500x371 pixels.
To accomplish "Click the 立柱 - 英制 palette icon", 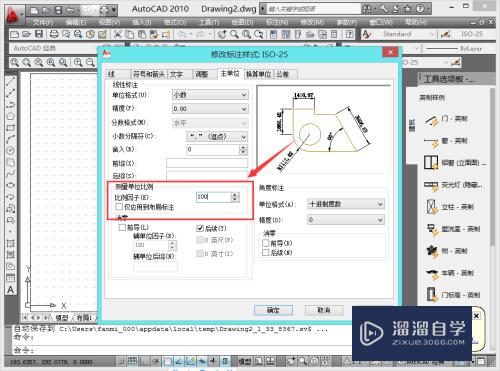I will [432, 207].
